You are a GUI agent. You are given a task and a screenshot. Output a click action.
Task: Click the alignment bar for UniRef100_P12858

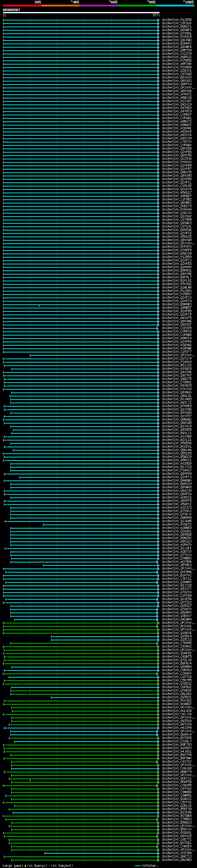[x=81, y=20]
